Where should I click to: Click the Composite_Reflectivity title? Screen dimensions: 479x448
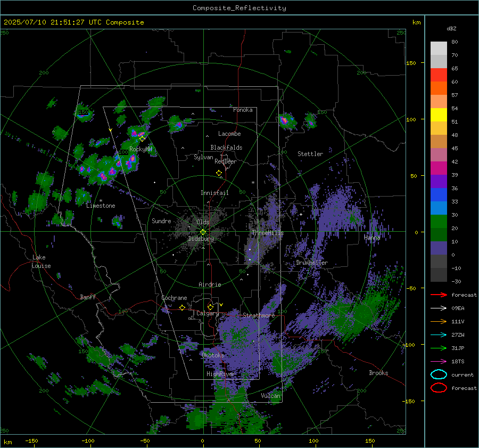[x=239, y=8]
